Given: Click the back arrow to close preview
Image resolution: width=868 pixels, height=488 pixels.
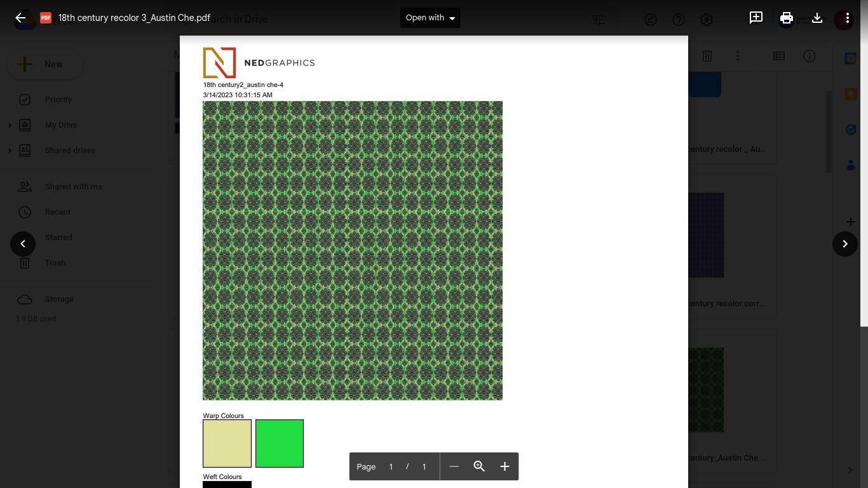Looking at the screenshot, I should pyautogui.click(x=20, y=18).
